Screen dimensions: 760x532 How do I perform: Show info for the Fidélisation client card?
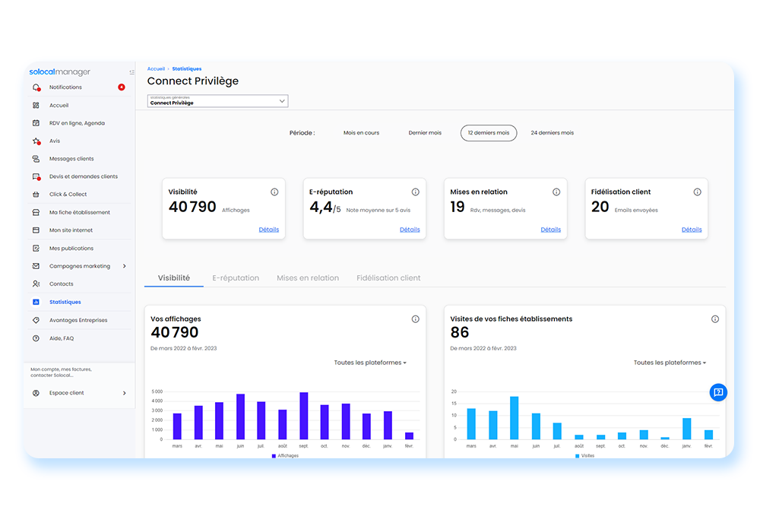click(x=697, y=192)
